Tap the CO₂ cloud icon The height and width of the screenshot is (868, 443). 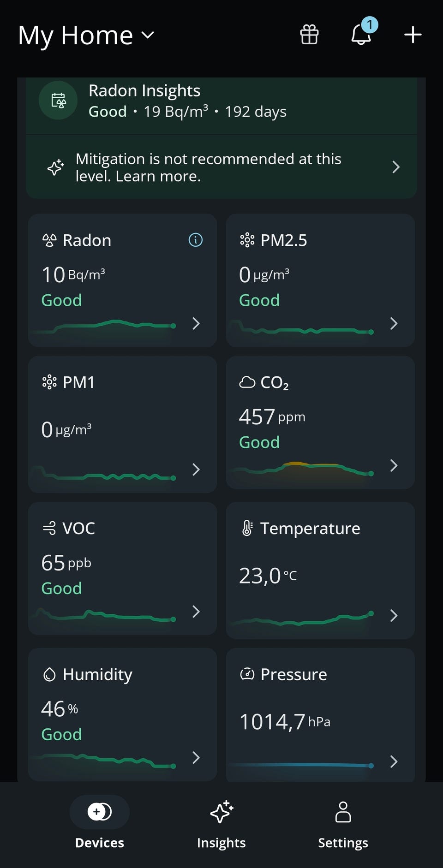pos(247,382)
